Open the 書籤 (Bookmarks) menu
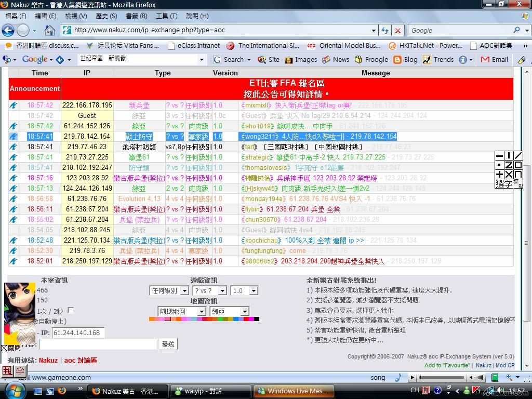Screen dimensions: 532x399 click(137, 16)
